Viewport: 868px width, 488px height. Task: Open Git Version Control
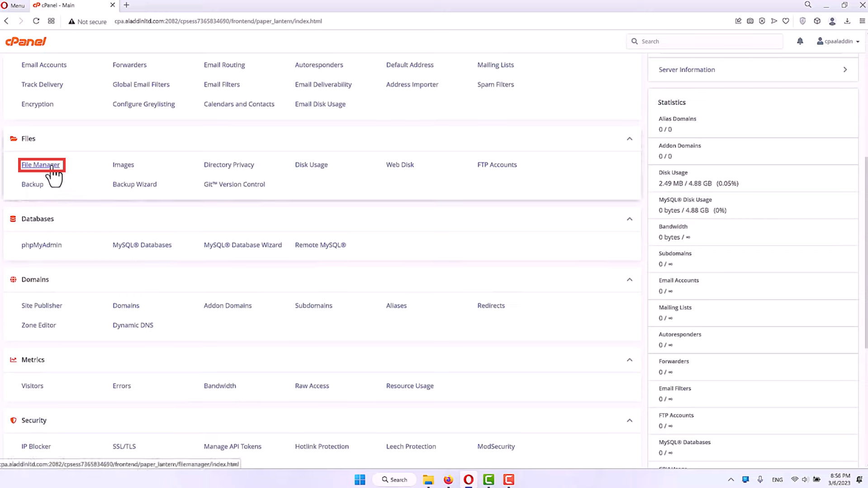point(234,185)
